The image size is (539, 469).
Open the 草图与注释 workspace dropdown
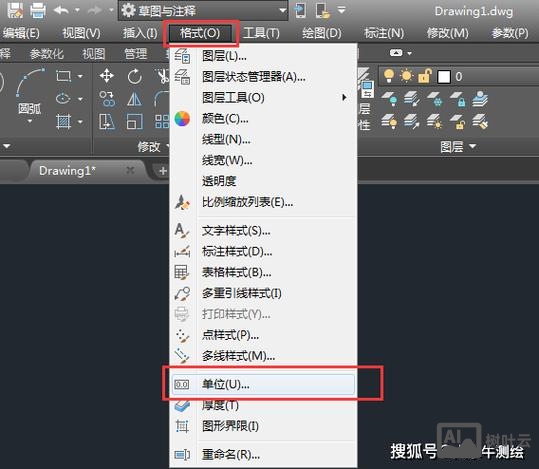[203, 10]
